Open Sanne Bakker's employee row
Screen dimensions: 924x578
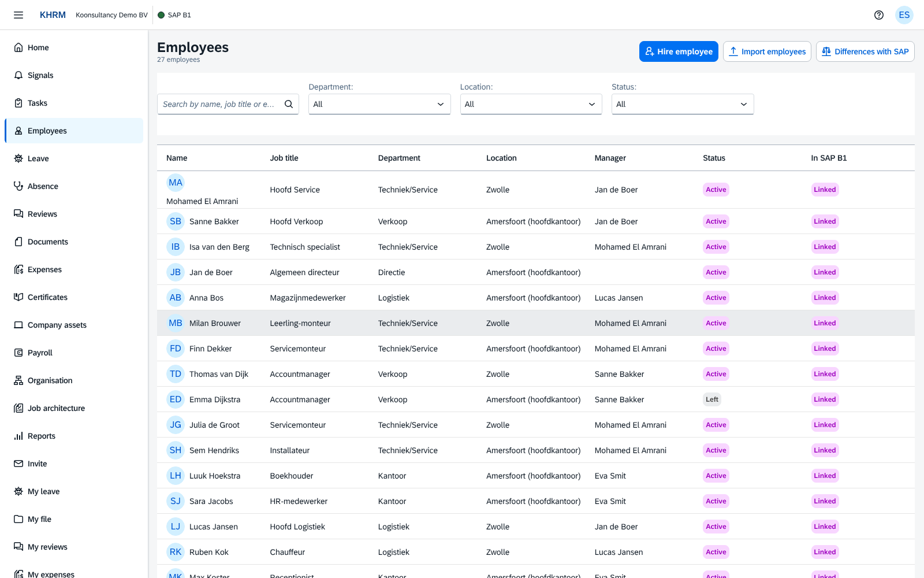click(536, 221)
